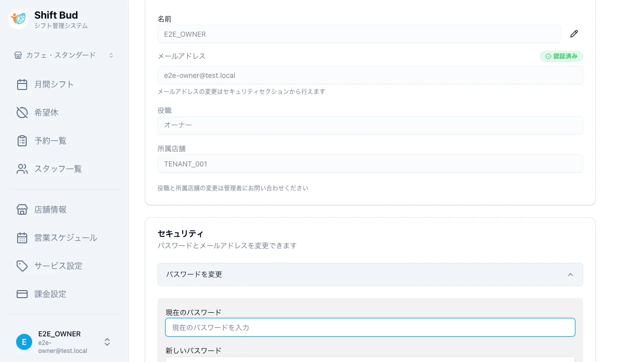Screen dimensions: 644x362
Task: Click inside the 現在のパスワード input field
Action: (x=370, y=327)
